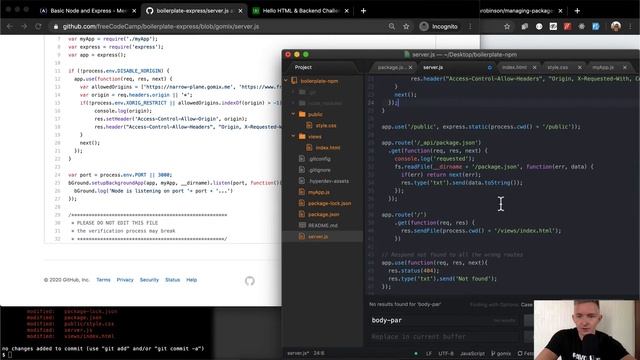Click GitHub octocat logo in footer

(250, 281)
